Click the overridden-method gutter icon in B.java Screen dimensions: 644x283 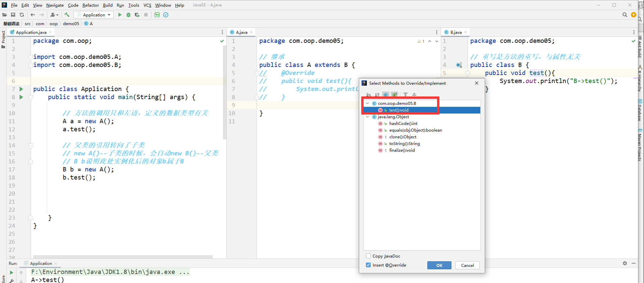click(459, 65)
